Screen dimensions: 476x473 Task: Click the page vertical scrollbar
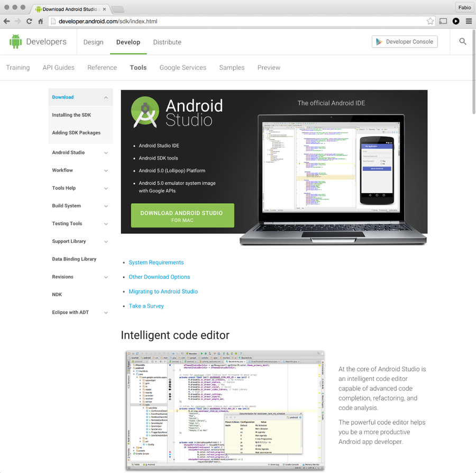(x=473, y=72)
